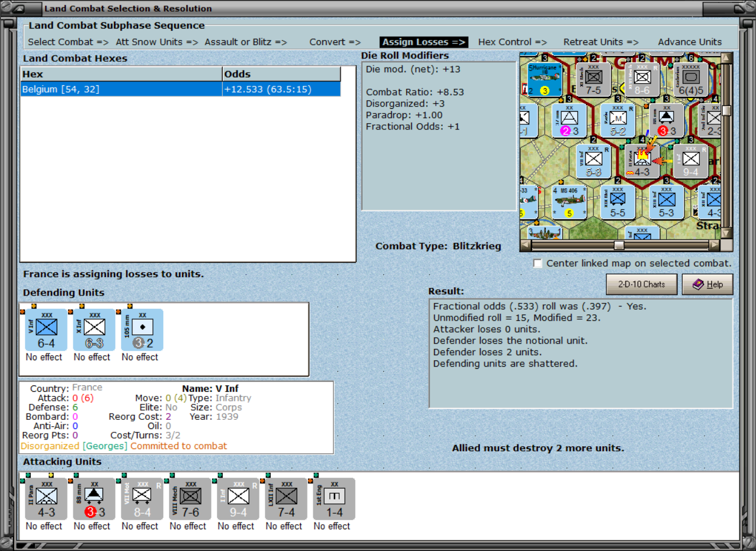Click the Att Snow Units subphase label
The width and height of the screenshot is (756, 551).
pos(157,42)
